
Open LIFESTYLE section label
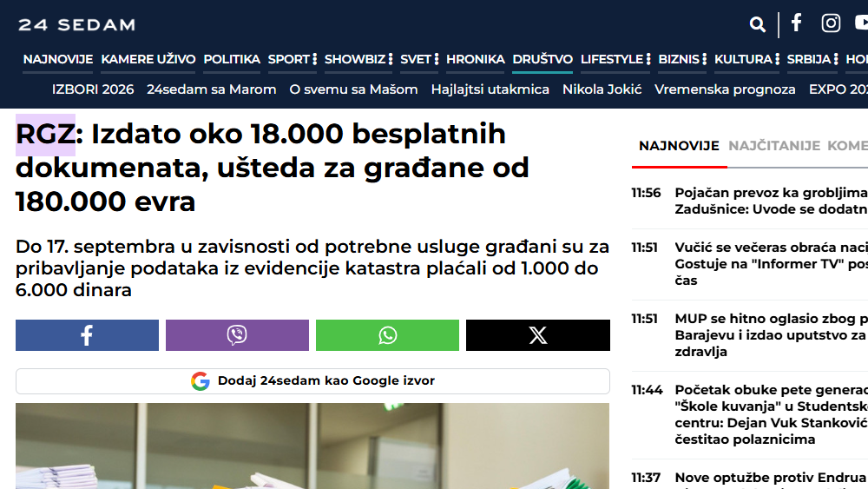(x=612, y=59)
